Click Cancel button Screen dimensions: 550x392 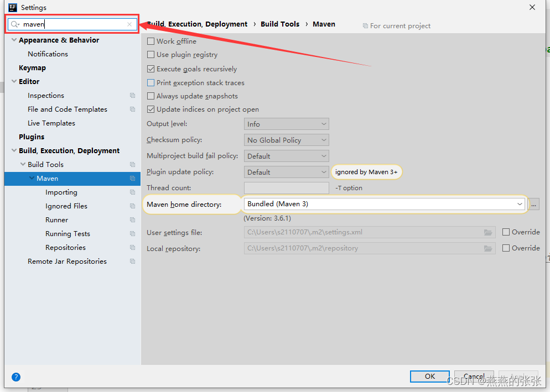pyautogui.click(x=474, y=376)
